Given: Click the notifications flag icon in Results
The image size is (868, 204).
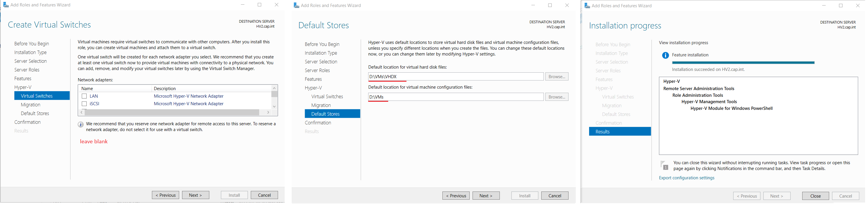Looking at the screenshot, I should click(664, 166).
